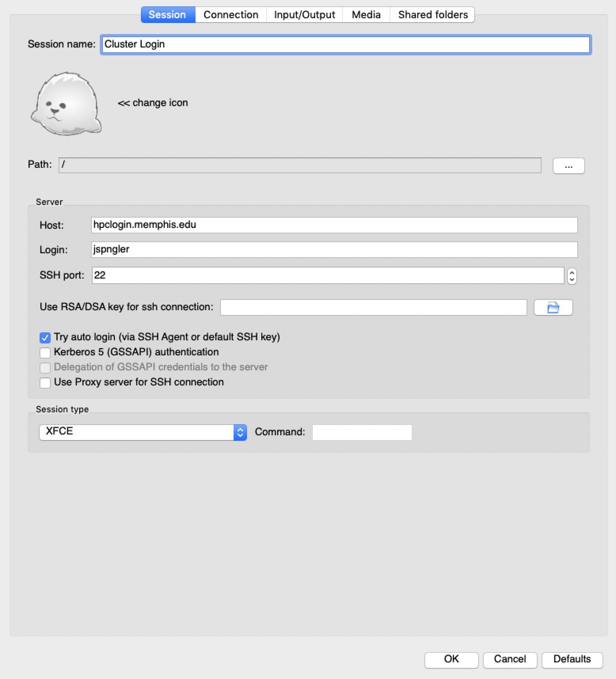616x679 pixels.
Task: Select the Shared folders tab
Action: tap(433, 15)
